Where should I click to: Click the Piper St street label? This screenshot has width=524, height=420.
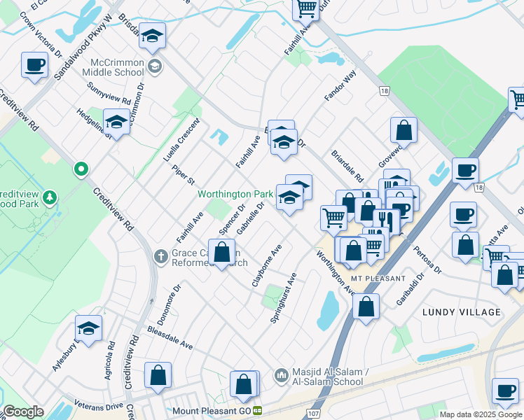183,174
